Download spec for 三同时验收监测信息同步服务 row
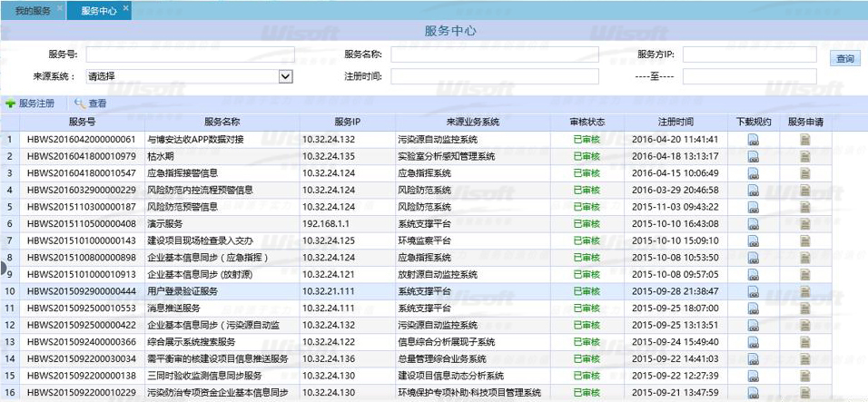The width and height of the screenshot is (868, 402). 753,376
